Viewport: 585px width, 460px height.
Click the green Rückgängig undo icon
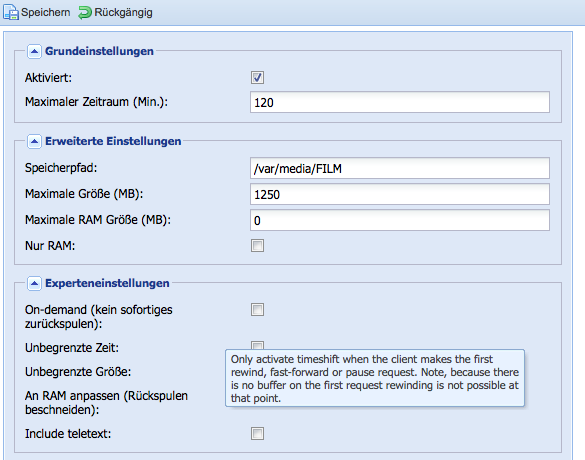[x=85, y=12]
